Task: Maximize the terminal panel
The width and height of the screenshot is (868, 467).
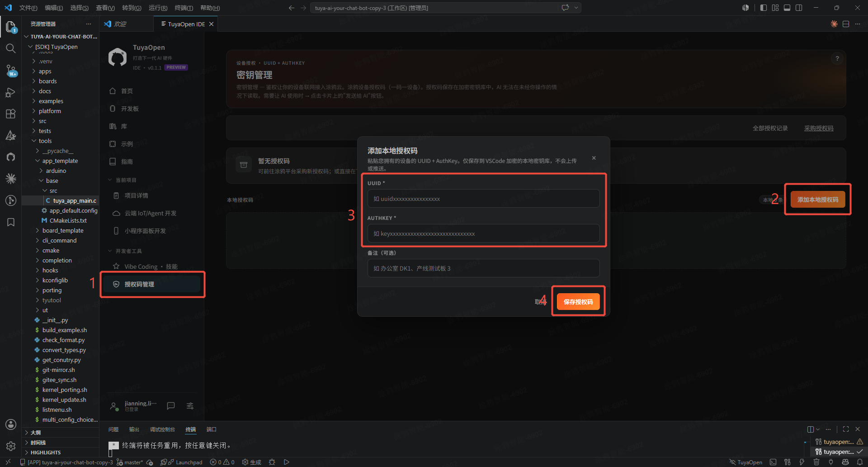Action: coord(846,429)
